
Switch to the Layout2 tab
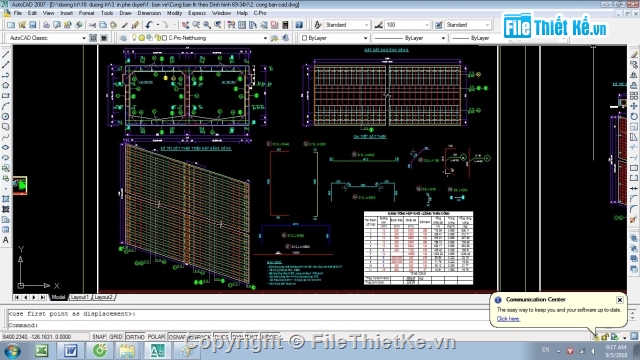tap(103, 297)
